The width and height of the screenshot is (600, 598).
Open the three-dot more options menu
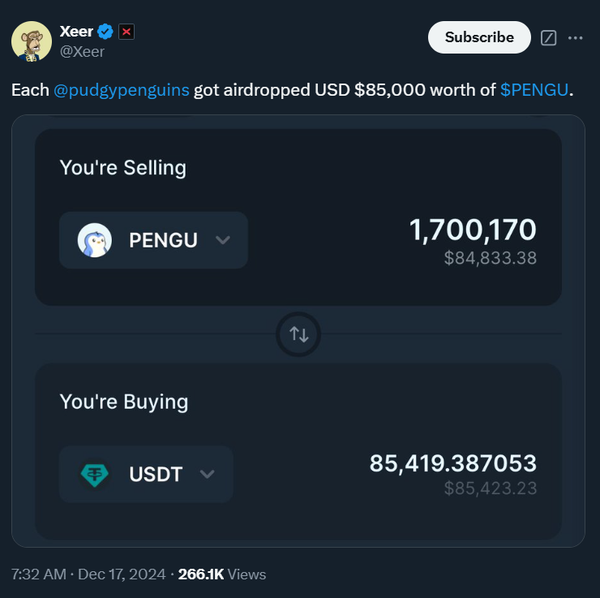(575, 38)
